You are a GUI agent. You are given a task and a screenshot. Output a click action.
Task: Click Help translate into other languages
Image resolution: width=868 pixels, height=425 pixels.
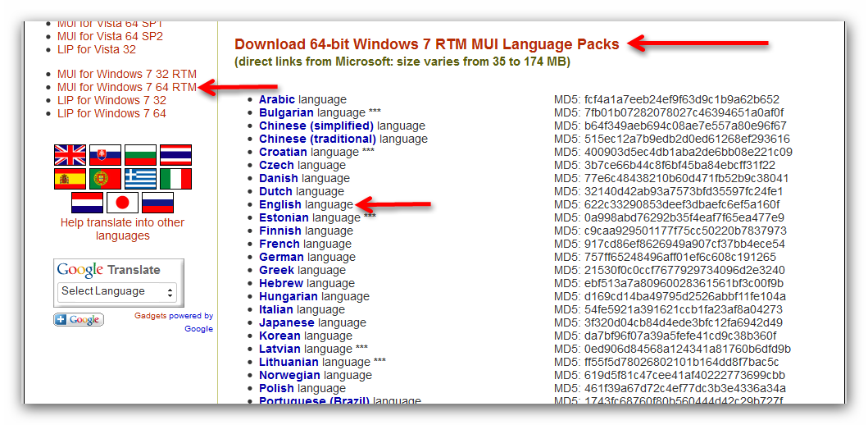click(x=122, y=230)
